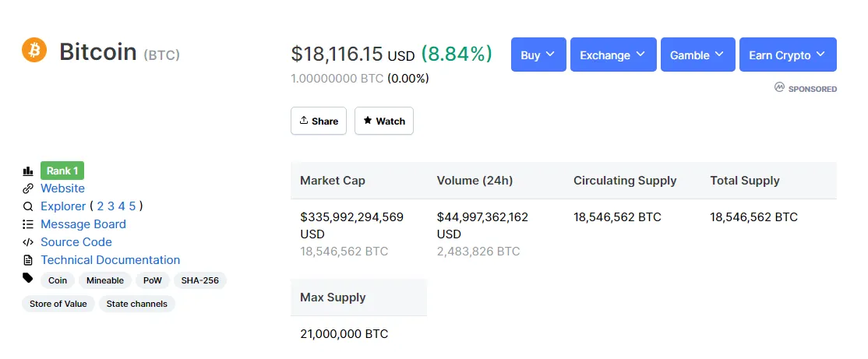Open the main Explorer link
The height and width of the screenshot is (359, 868).
click(x=63, y=206)
